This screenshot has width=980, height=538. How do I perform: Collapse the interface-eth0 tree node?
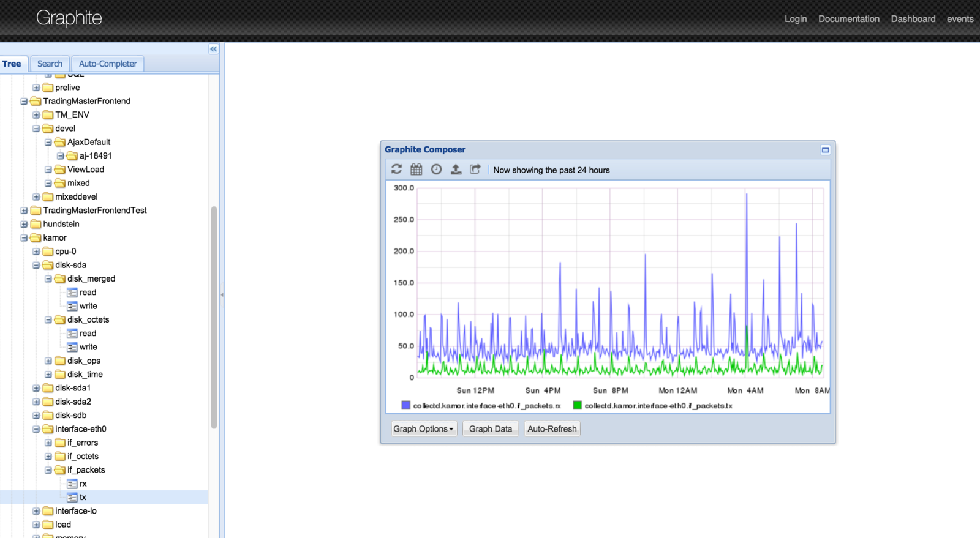(36, 429)
